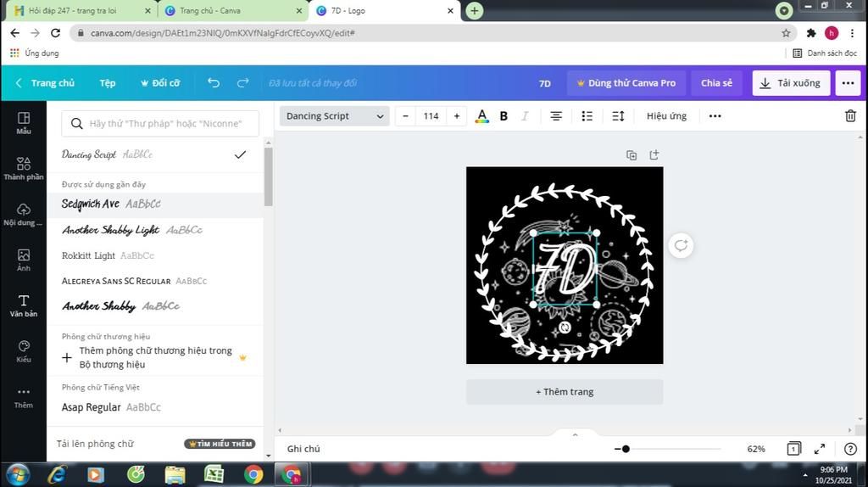
Task: Toggle italic formatting
Action: pos(524,115)
